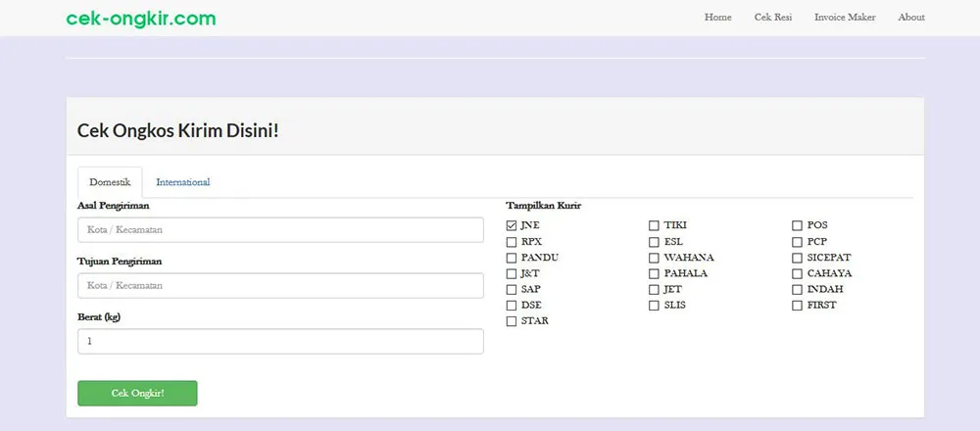Image resolution: width=980 pixels, height=431 pixels.
Task: Check the FIRST courier checkbox
Action: pos(798,306)
